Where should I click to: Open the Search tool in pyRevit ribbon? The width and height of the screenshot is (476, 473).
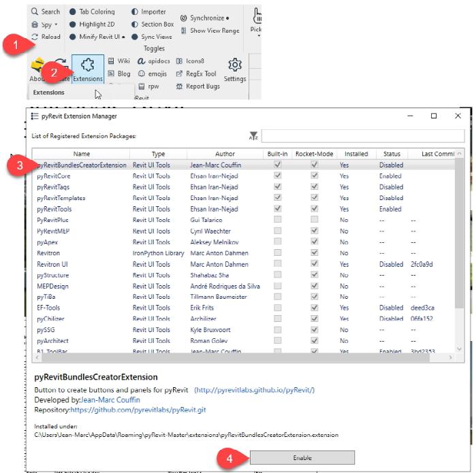(x=46, y=12)
